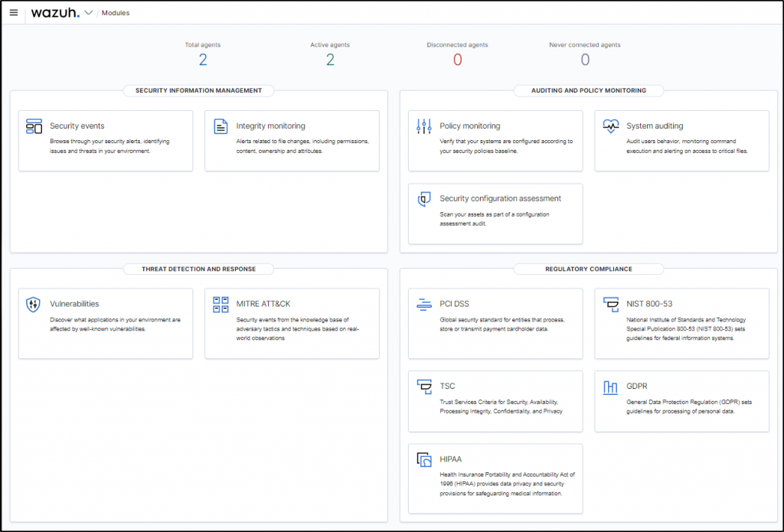Click the PCI DSS icon

(424, 304)
